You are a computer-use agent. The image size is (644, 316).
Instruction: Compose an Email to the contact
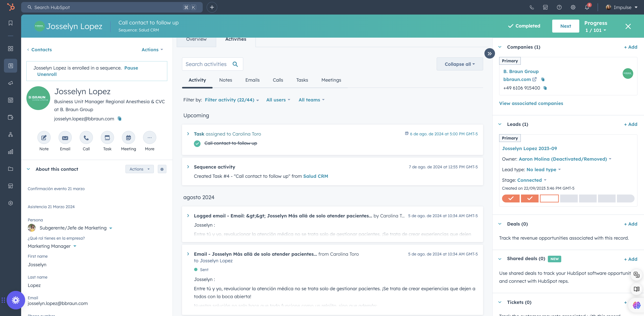(x=65, y=138)
